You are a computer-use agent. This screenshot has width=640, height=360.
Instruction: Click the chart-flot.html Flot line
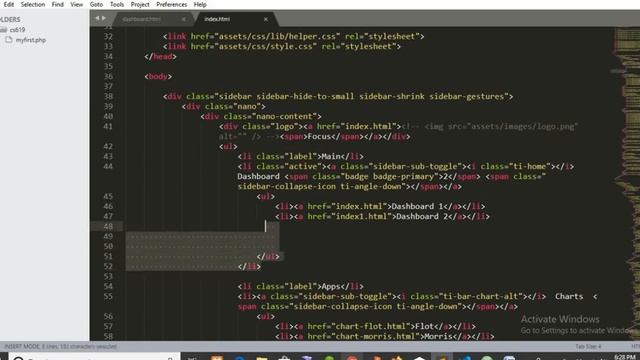375,327
